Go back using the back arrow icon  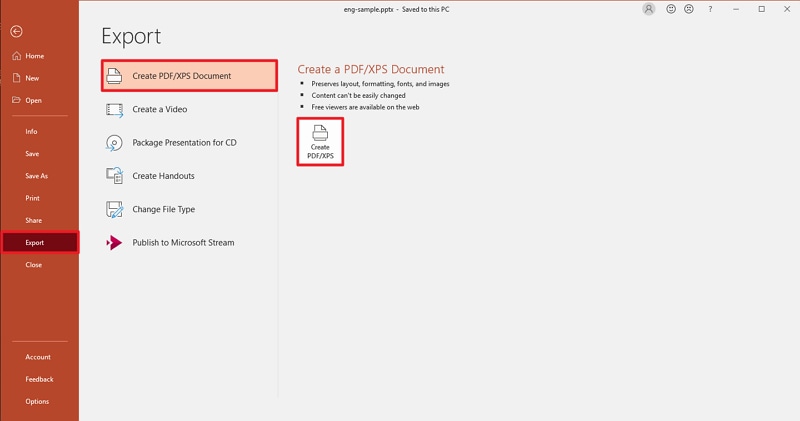pyautogui.click(x=16, y=32)
